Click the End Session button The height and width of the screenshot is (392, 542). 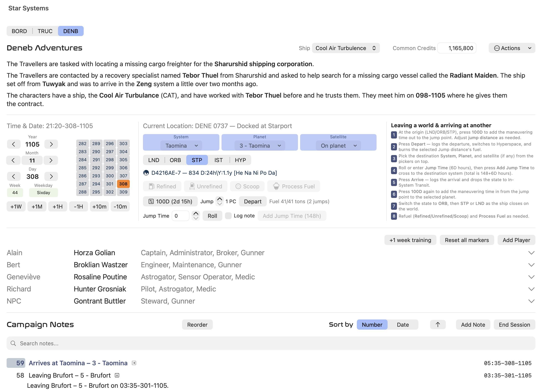[x=514, y=325]
